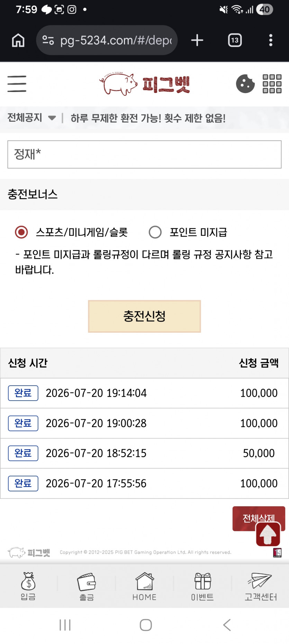Image resolution: width=289 pixels, height=644 pixels.
Task: Open a new browser tab
Action: [197, 40]
